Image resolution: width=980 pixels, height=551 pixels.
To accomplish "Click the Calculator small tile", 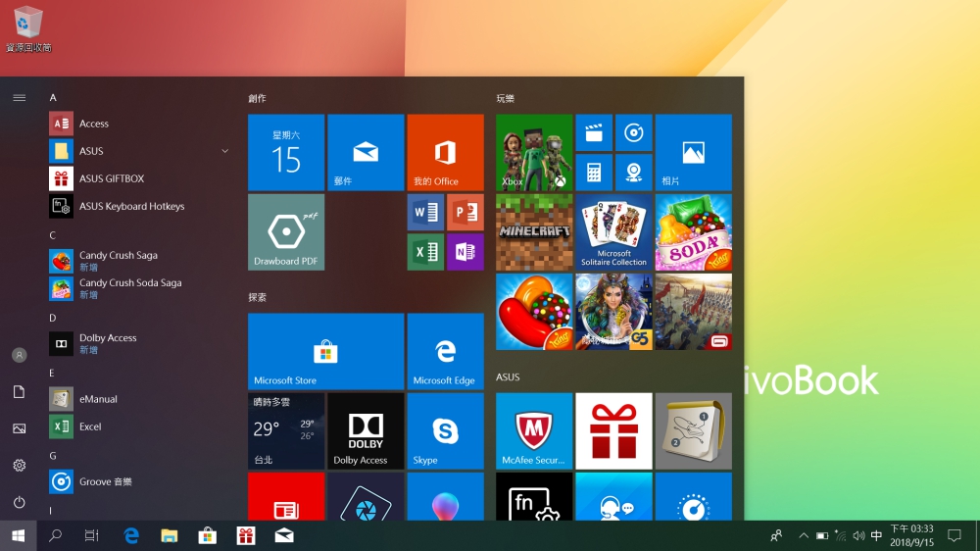I will pyautogui.click(x=594, y=173).
